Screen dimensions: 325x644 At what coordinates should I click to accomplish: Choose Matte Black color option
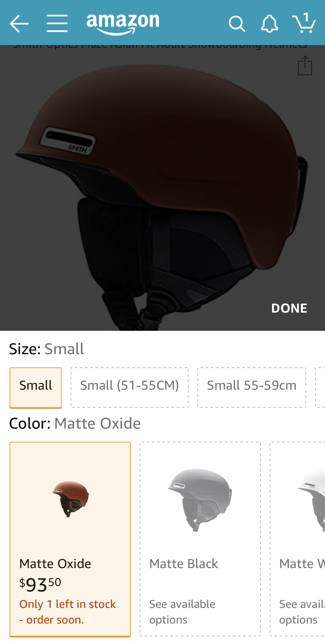click(200, 539)
